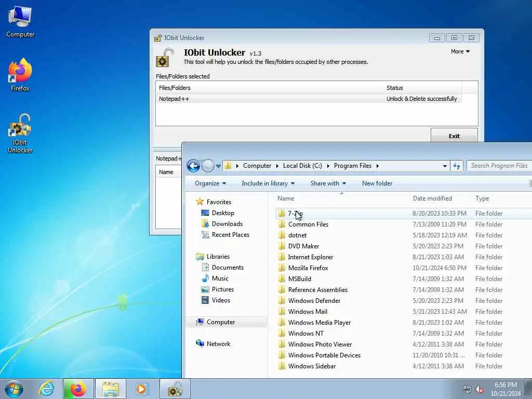The width and height of the screenshot is (532, 399).
Task: Click the Computer breadcrumb segment
Action: coord(257,166)
